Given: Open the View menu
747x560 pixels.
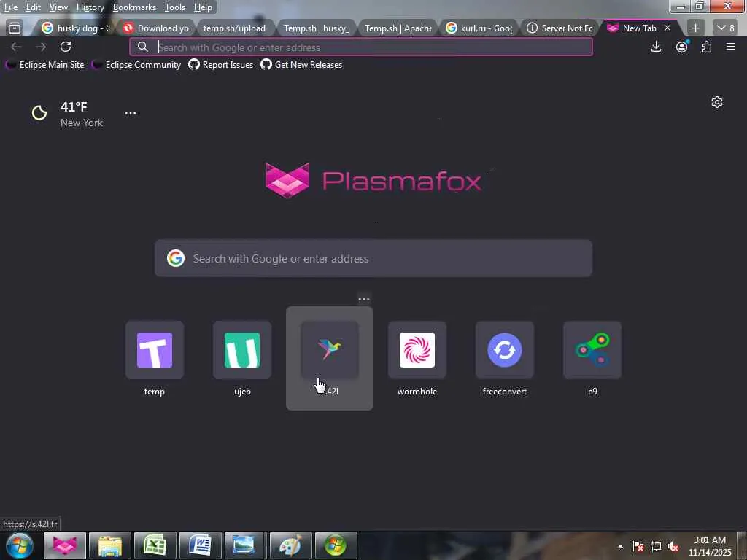Looking at the screenshot, I should [x=58, y=7].
